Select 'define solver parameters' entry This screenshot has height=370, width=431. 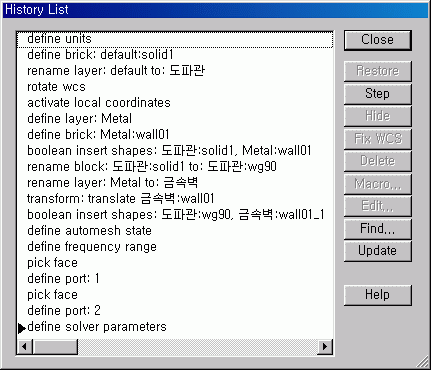(175, 327)
